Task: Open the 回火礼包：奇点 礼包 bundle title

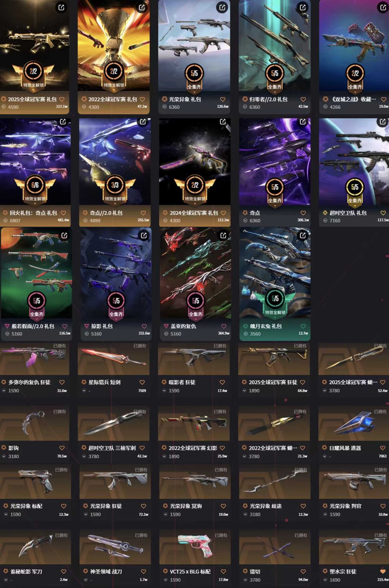Action: pos(33,213)
